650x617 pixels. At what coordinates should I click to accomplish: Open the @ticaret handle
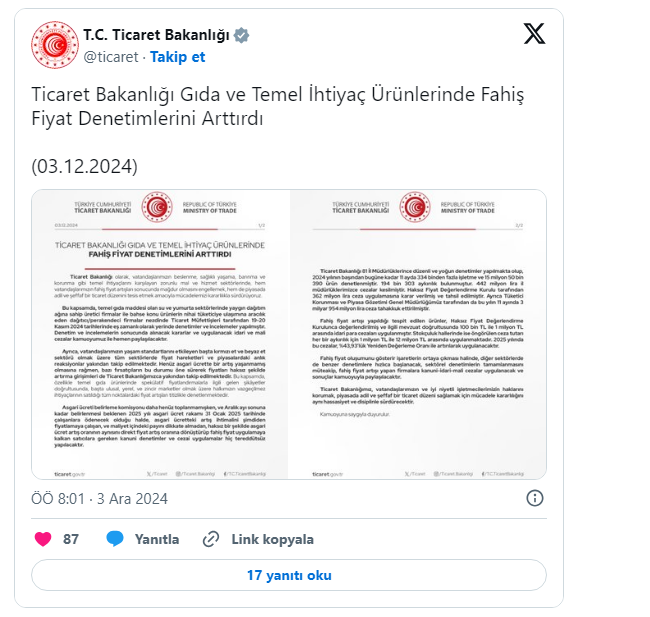tap(111, 57)
